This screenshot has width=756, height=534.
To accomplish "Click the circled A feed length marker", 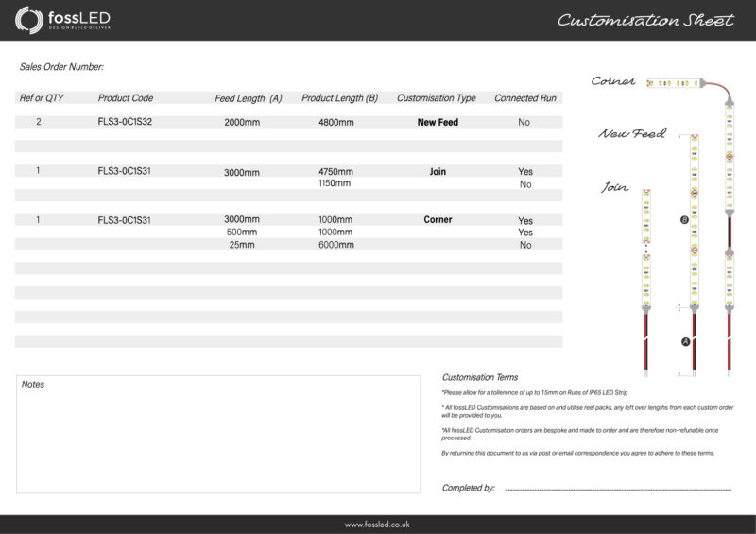I will point(685,342).
